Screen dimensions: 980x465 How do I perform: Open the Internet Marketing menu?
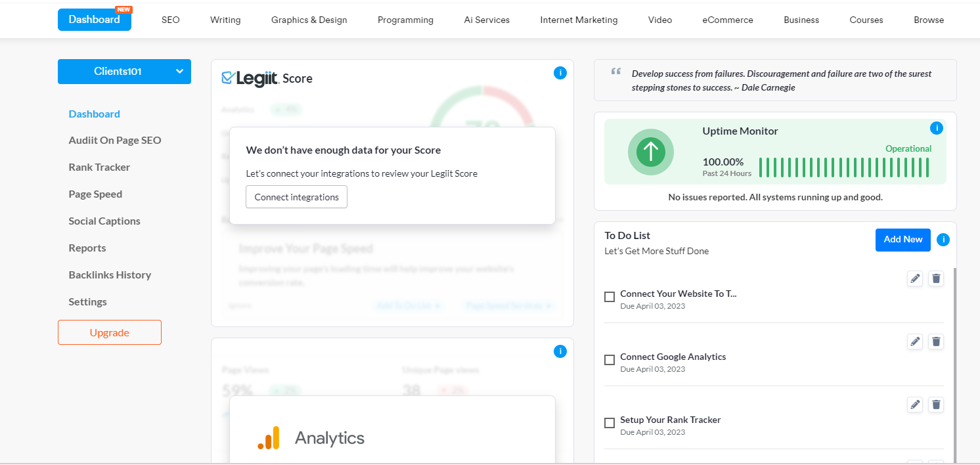pos(579,20)
